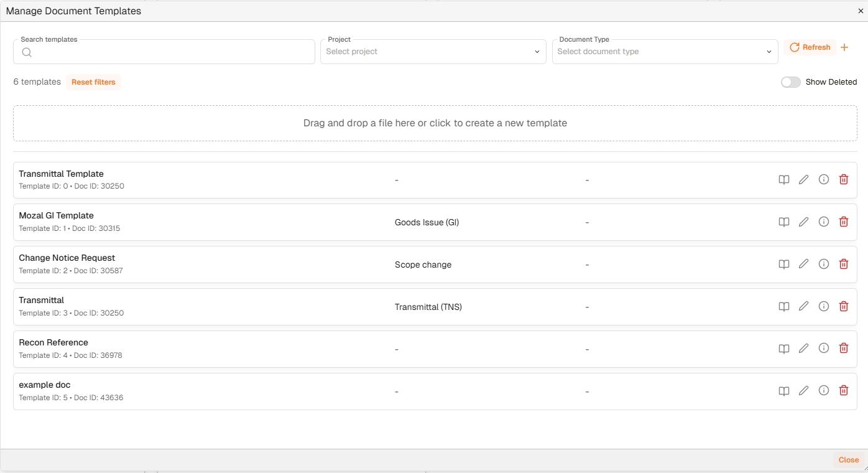Click the drag and drop upload area
868x473 pixels.
435,123
